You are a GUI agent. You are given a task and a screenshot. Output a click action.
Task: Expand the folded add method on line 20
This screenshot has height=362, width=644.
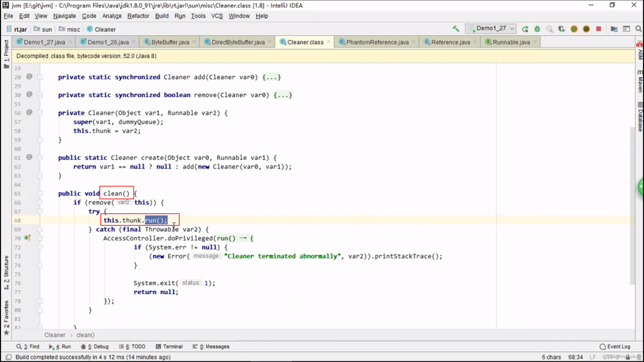point(40,77)
